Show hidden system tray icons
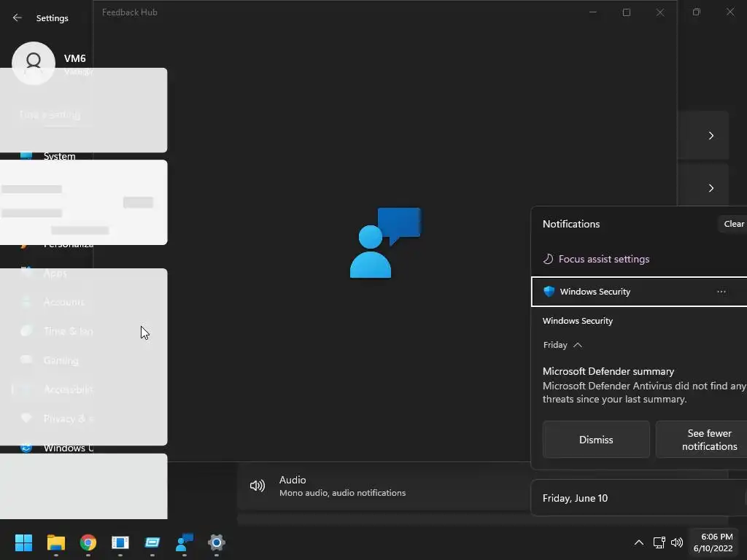 (639, 542)
